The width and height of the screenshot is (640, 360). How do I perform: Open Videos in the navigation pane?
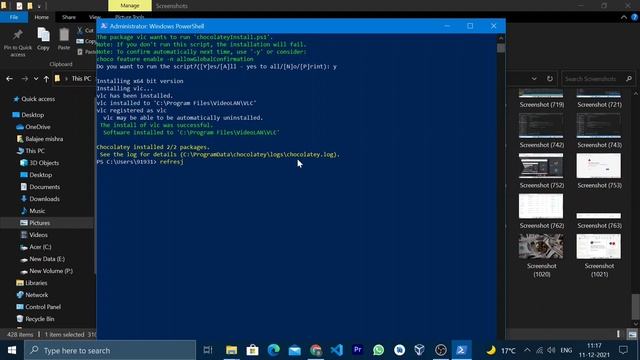tap(38, 235)
